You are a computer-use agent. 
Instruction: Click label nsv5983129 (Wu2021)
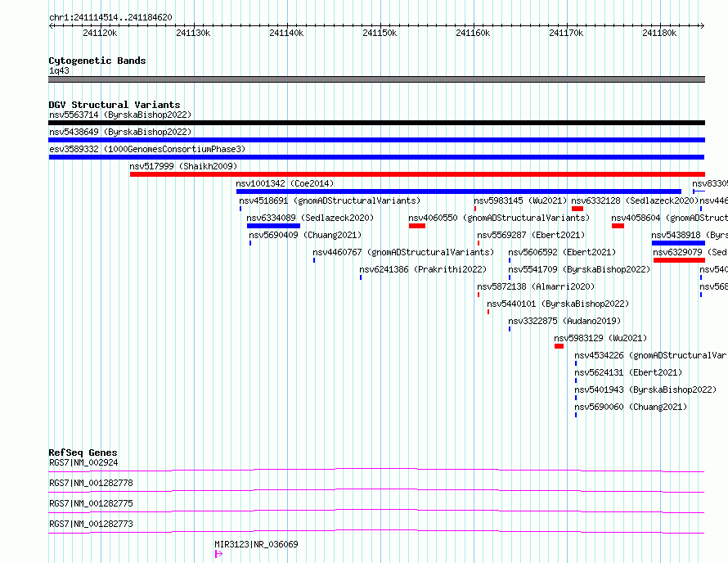point(600,338)
